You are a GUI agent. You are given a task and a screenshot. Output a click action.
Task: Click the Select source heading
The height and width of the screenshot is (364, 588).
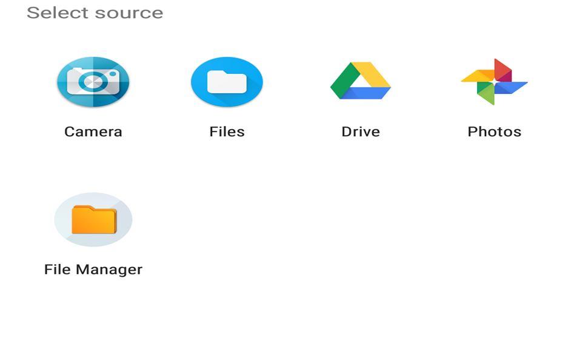(x=95, y=13)
